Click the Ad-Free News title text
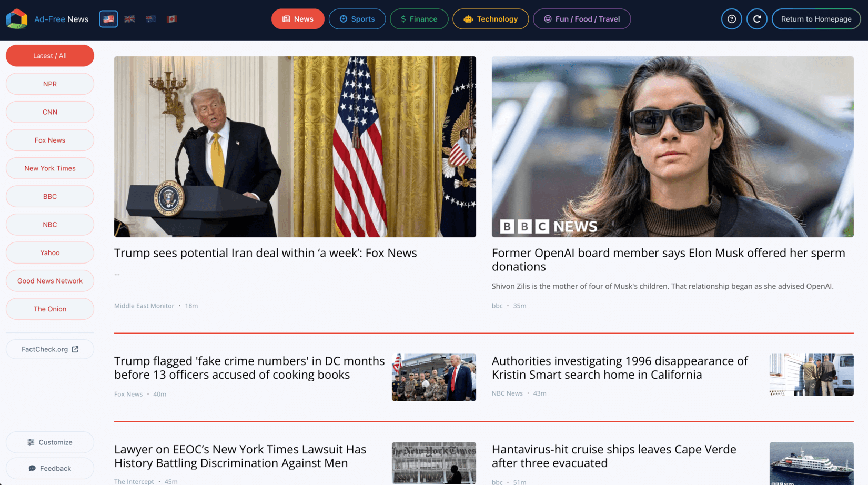This screenshot has height=485, width=868. click(61, 19)
